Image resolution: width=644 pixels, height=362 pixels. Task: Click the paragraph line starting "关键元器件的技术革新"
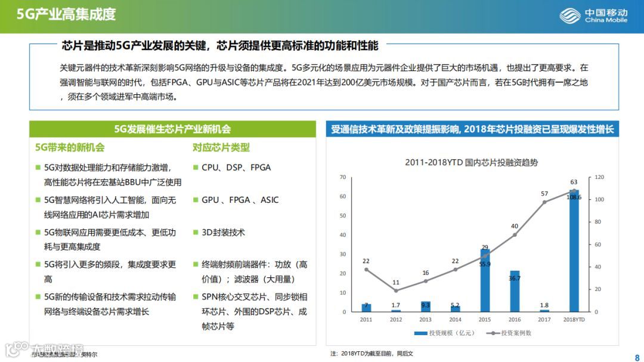click(x=324, y=68)
